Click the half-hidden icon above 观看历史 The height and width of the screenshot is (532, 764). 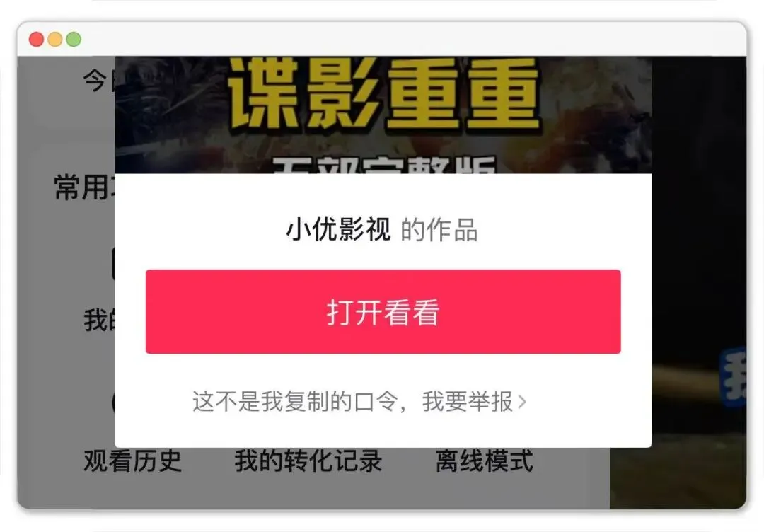[113, 402]
